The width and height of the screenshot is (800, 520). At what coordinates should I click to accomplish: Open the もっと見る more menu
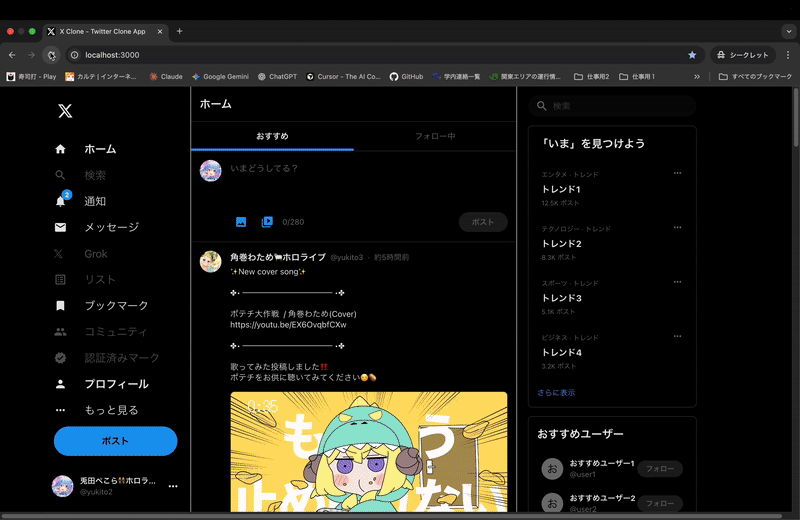(x=96, y=410)
